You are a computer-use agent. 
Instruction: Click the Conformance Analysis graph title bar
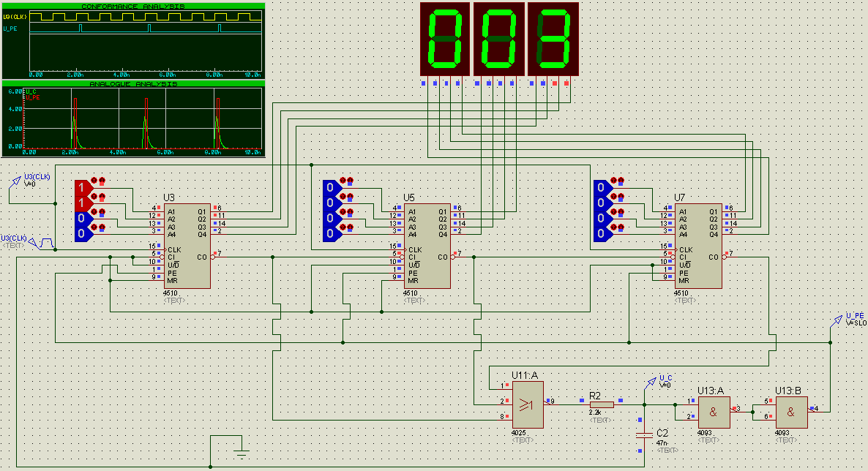coord(133,7)
